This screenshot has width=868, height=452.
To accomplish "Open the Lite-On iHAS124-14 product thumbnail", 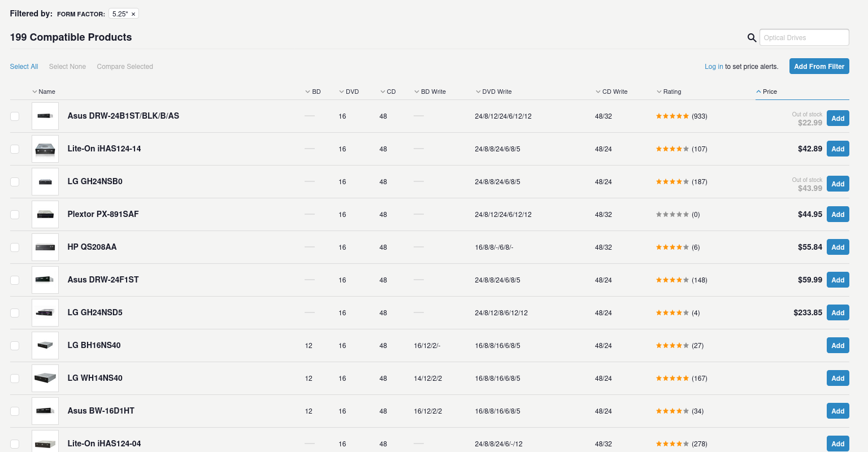I will click(x=45, y=149).
